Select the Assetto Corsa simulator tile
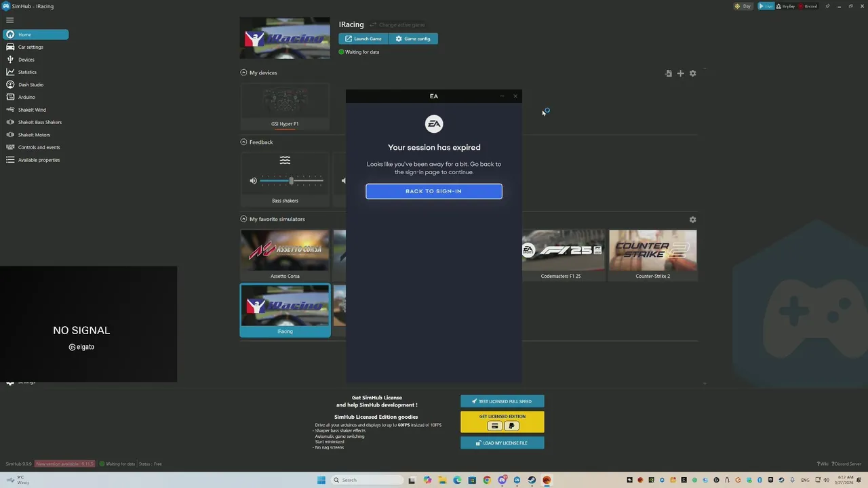Viewport: 868px width, 488px height. 285,255
